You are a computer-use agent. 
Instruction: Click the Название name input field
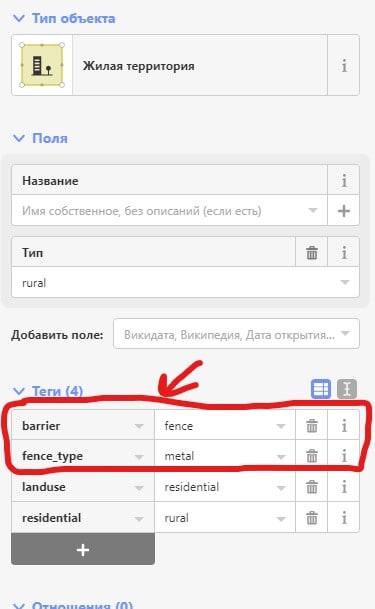pos(169,211)
